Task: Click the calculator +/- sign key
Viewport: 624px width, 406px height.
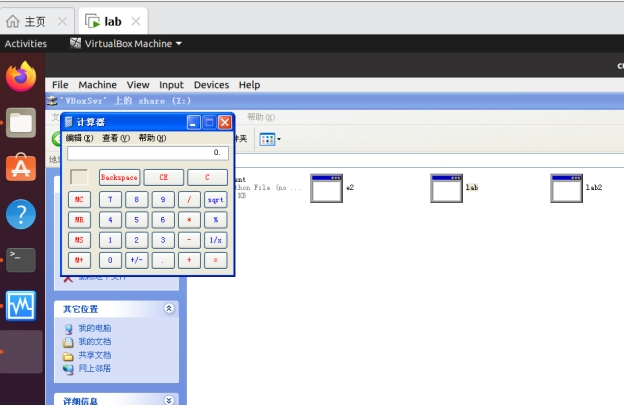Action: click(136, 260)
